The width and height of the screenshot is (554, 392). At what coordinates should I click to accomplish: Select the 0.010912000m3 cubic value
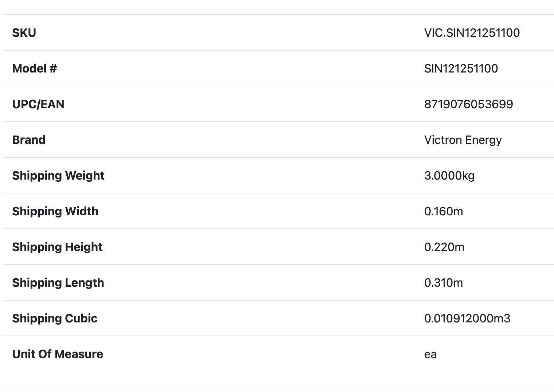467,318
